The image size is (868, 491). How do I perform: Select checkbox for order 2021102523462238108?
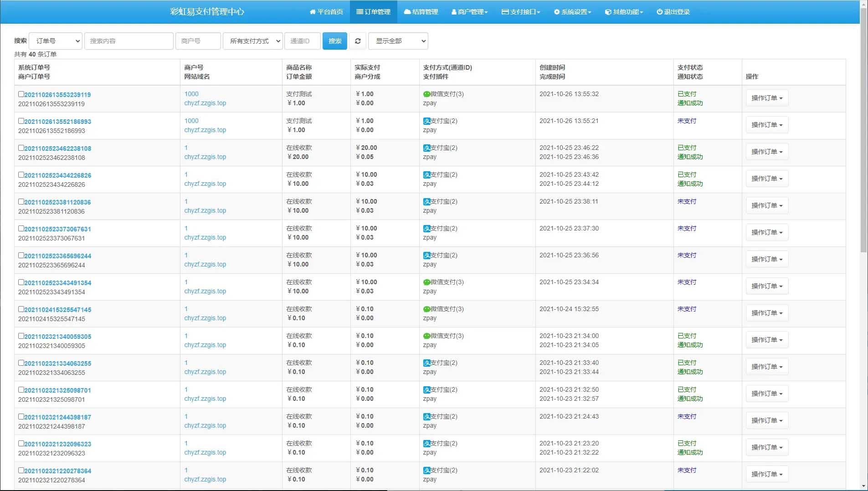coord(21,148)
